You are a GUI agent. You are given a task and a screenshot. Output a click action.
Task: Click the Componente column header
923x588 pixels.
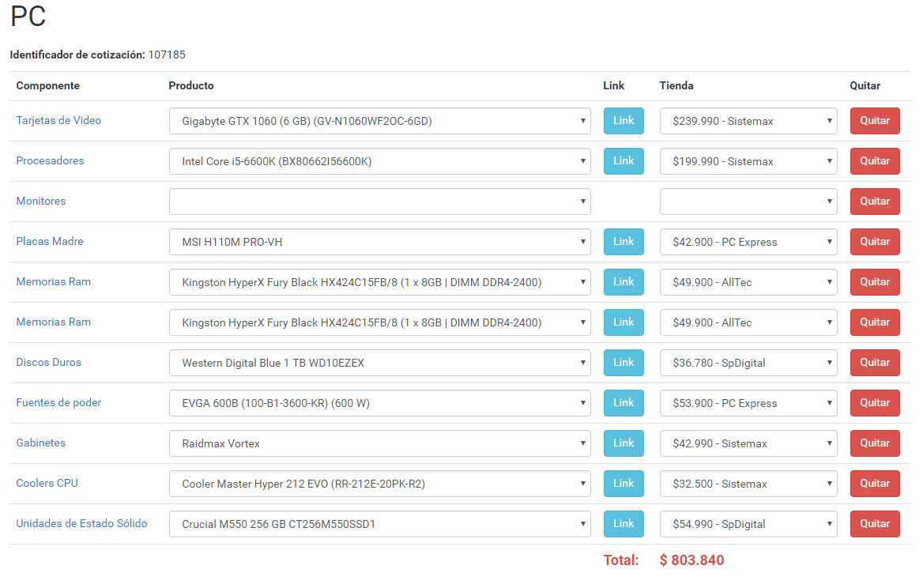coord(47,86)
